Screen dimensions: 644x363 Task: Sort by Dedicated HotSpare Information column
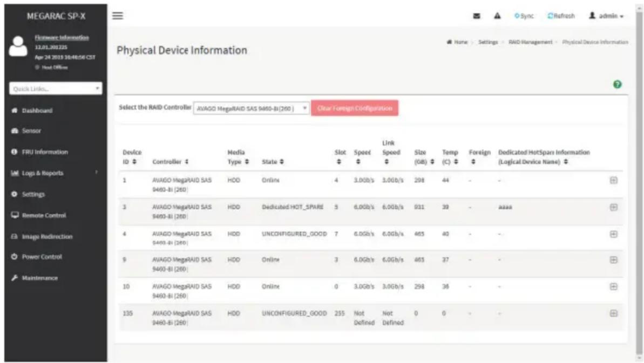pyautogui.click(x=544, y=157)
